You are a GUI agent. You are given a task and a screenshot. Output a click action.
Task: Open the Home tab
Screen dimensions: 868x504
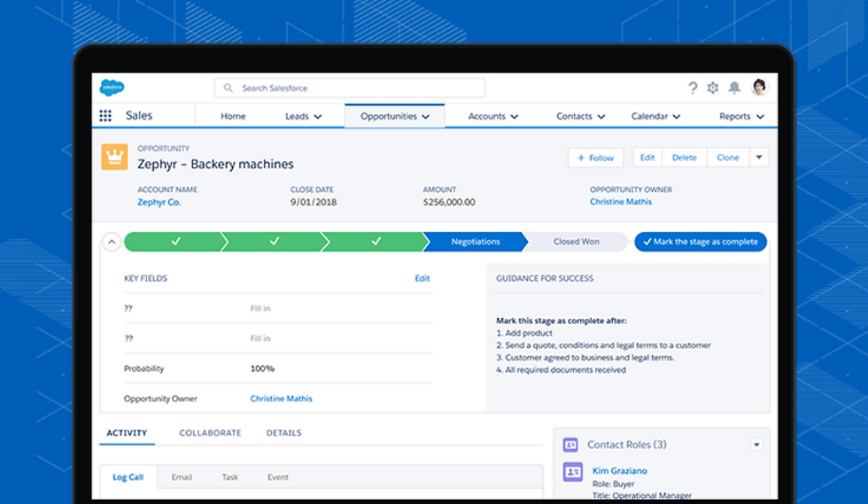(x=233, y=116)
